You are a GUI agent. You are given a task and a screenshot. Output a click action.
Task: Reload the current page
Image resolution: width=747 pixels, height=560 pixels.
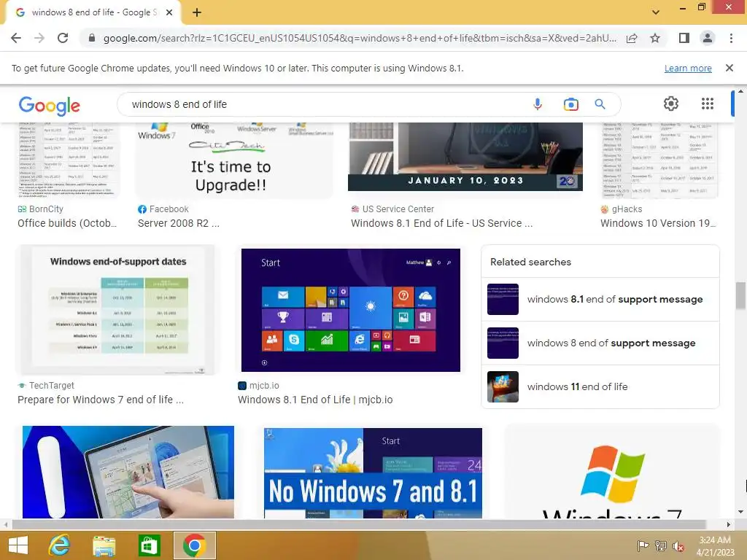tap(63, 38)
